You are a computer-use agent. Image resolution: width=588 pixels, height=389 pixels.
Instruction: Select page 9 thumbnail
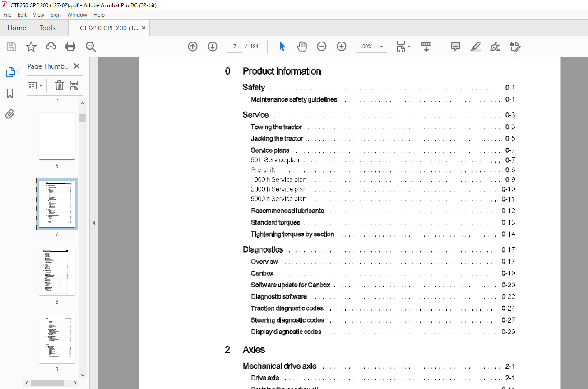pyautogui.click(x=57, y=339)
